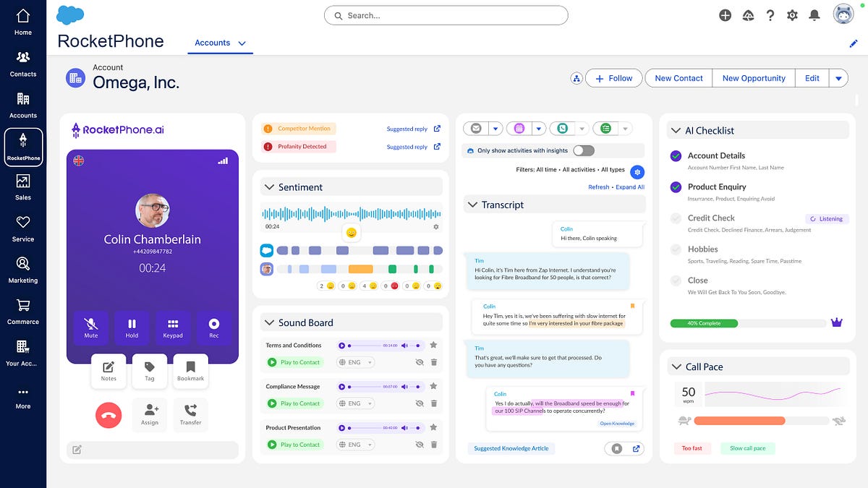Open more actions dropdown next to Edit
Viewport: 868px width, 488px height.
838,78
